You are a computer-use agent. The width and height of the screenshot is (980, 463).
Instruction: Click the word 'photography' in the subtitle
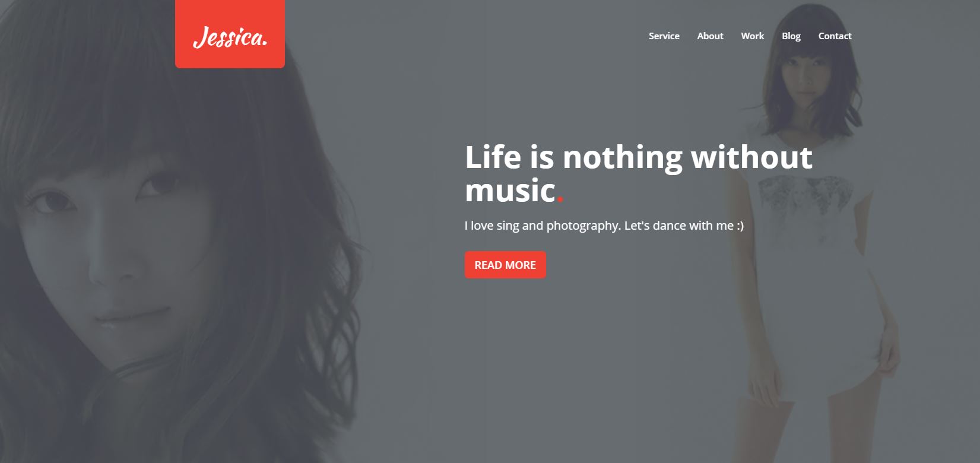pos(582,226)
